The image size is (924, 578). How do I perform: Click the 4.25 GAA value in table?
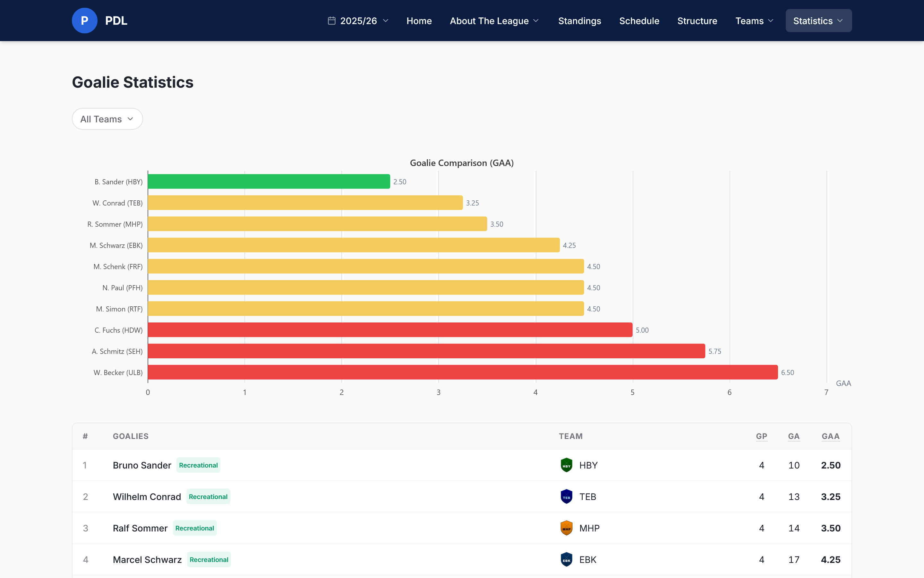pyautogui.click(x=830, y=560)
